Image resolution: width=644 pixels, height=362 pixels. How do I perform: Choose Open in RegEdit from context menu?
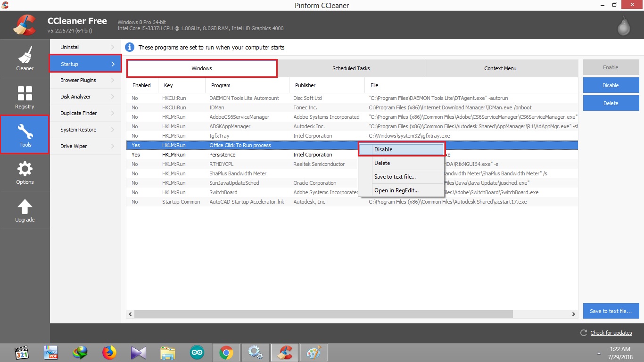tap(401, 190)
